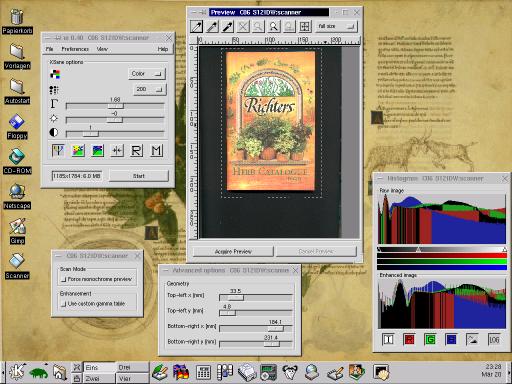
Task: Click the Top-left x slider handle
Action: tap(235, 297)
